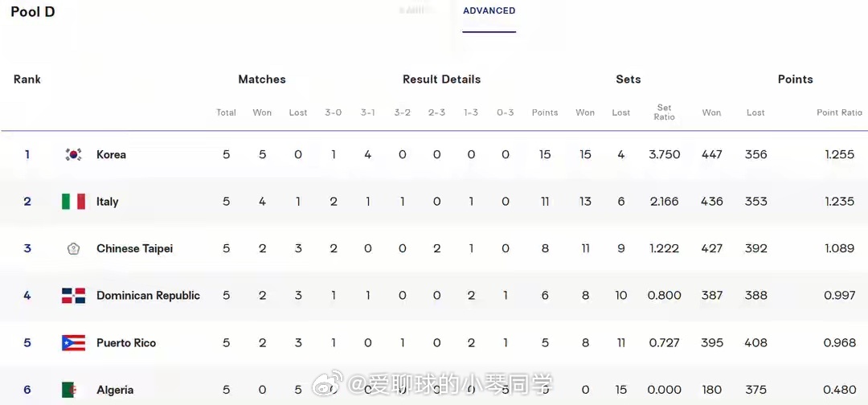Click the Result Details Points column header
Screen dimensions: 868x405
545,112
